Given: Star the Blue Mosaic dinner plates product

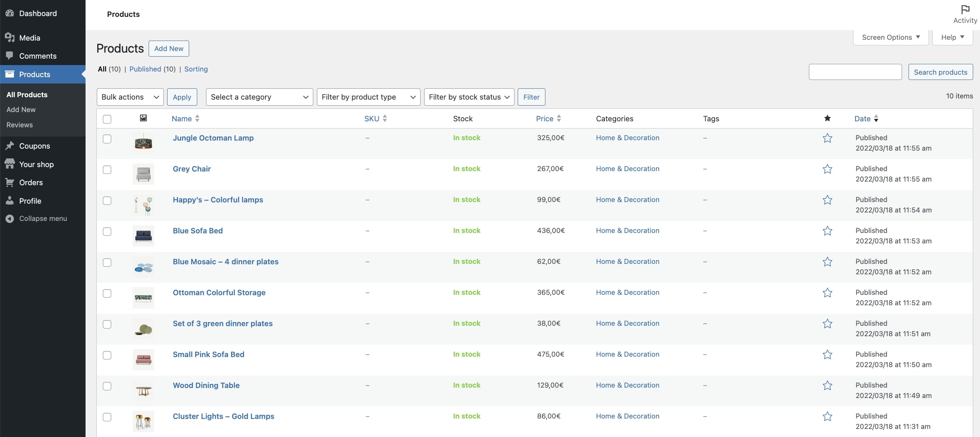Looking at the screenshot, I should pyautogui.click(x=827, y=262).
